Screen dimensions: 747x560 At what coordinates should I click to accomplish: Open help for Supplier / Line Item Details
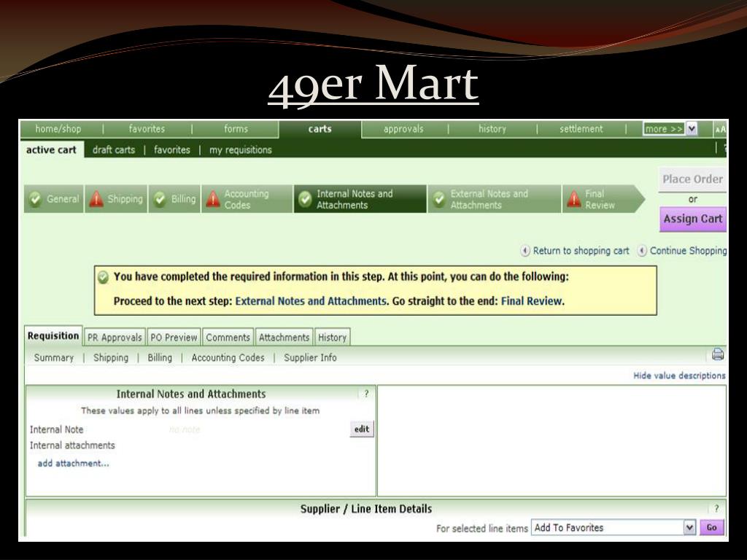[716, 508]
